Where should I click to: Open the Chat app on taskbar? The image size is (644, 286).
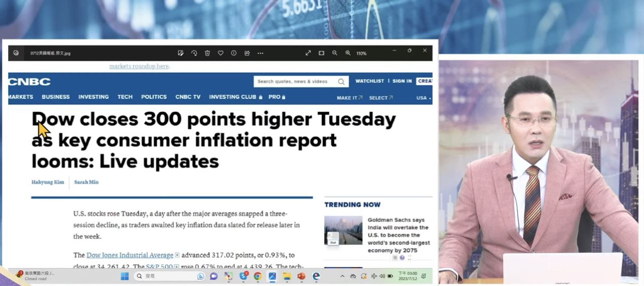point(214,276)
